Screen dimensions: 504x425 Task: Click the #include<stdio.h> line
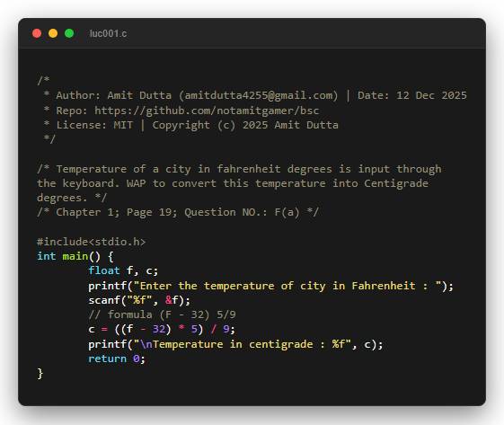(92, 242)
